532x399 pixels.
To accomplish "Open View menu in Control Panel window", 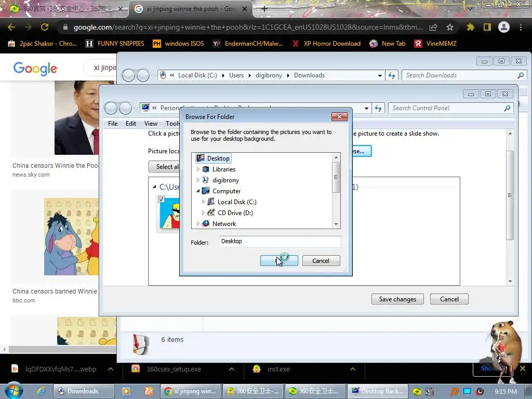I will 151,124.
